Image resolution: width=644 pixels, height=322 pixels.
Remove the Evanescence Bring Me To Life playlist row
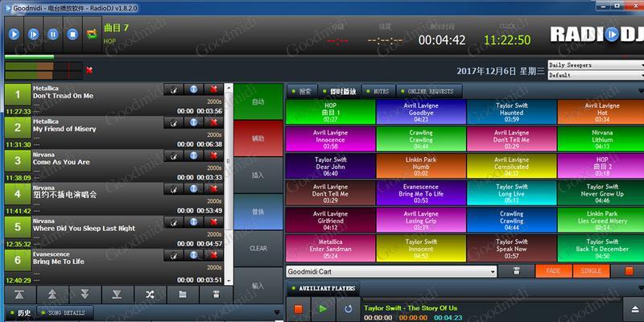[213, 255]
